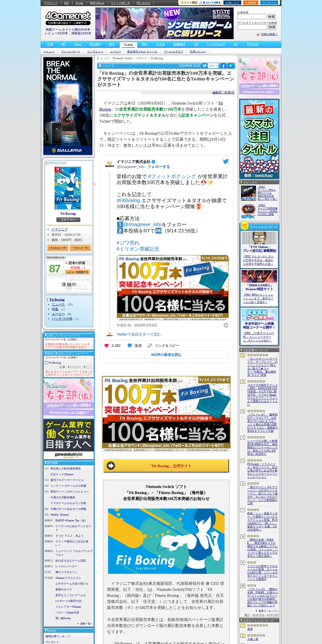This screenshot has width=322, height=644.
Task: Open the TOP navigation tab
Action: point(50,44)
